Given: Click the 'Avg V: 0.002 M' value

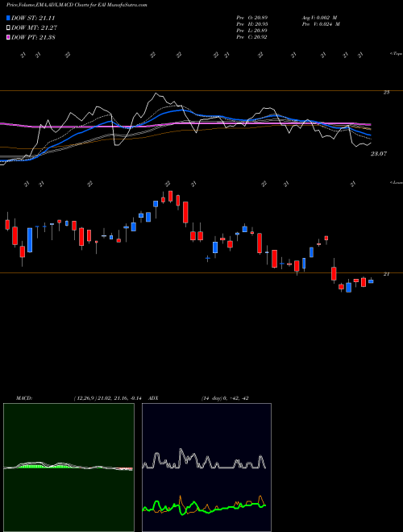Looking at the screenshot, I should coord(318,18).
